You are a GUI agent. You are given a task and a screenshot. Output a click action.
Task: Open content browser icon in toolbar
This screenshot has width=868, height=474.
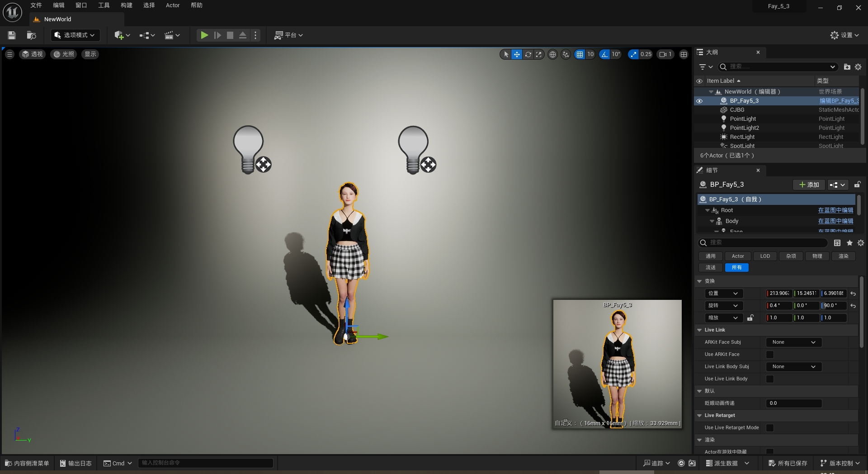[x=31, y=35]
